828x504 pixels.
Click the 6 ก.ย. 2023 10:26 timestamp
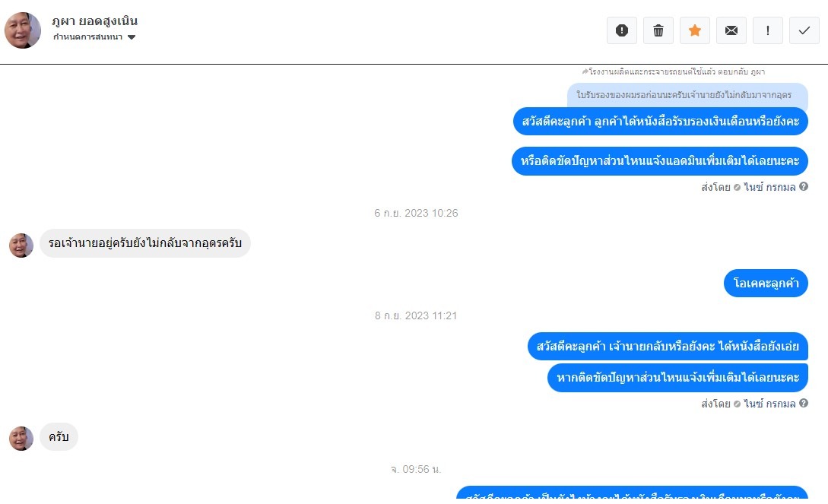click(416, 213)
